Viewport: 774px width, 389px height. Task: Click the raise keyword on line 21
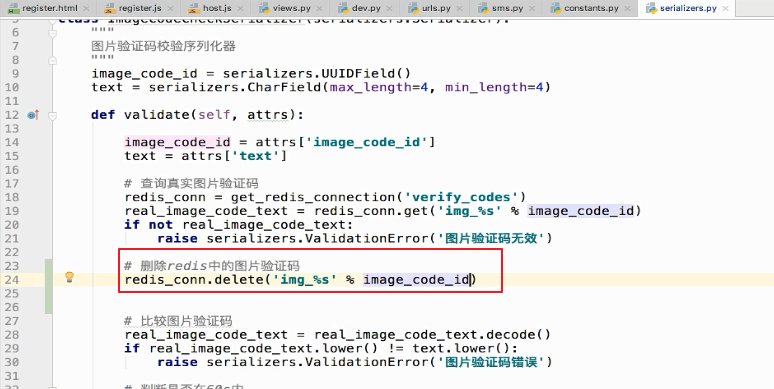pyautogui.click(x=177, y=238)
